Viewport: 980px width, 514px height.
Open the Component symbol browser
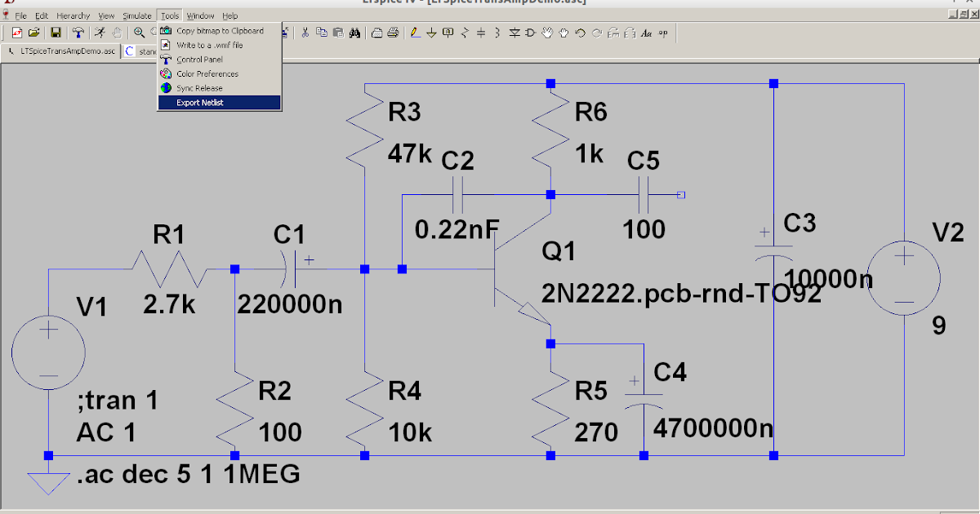click(x=529, y=33)
